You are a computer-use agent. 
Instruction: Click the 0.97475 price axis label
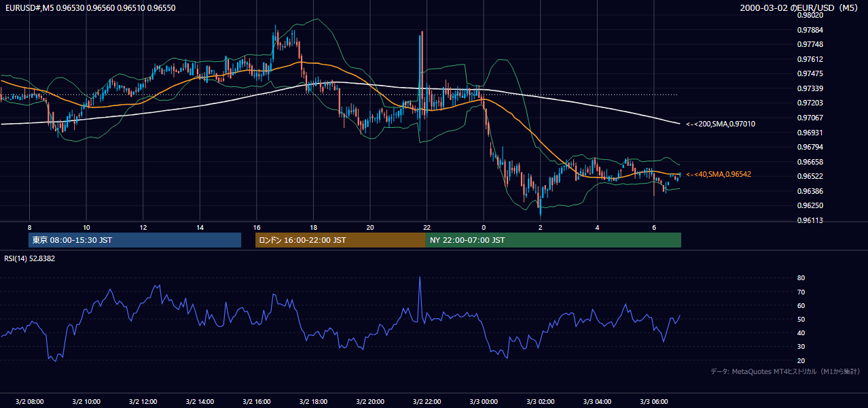(x=810, y=73)
